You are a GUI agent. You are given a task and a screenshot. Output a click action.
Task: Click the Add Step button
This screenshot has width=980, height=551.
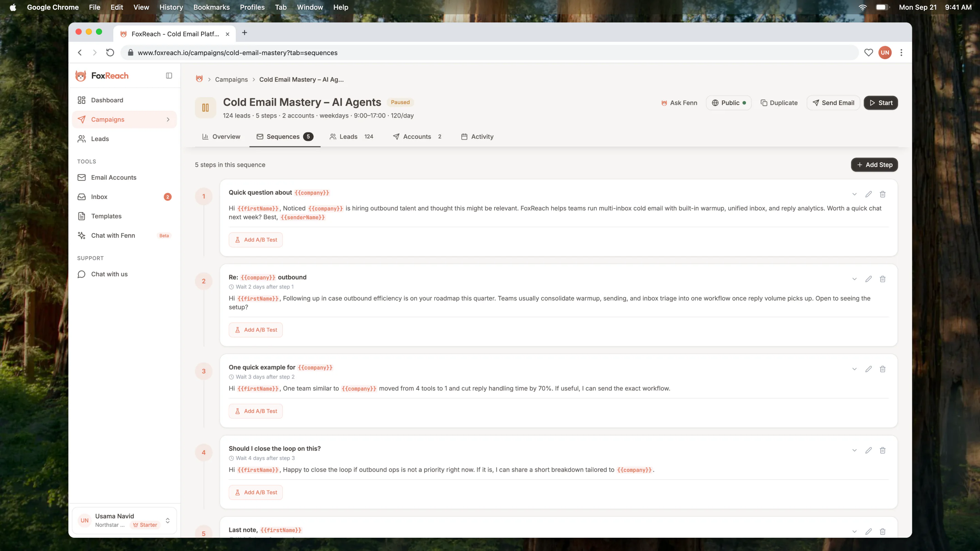[x=874, y=165]
